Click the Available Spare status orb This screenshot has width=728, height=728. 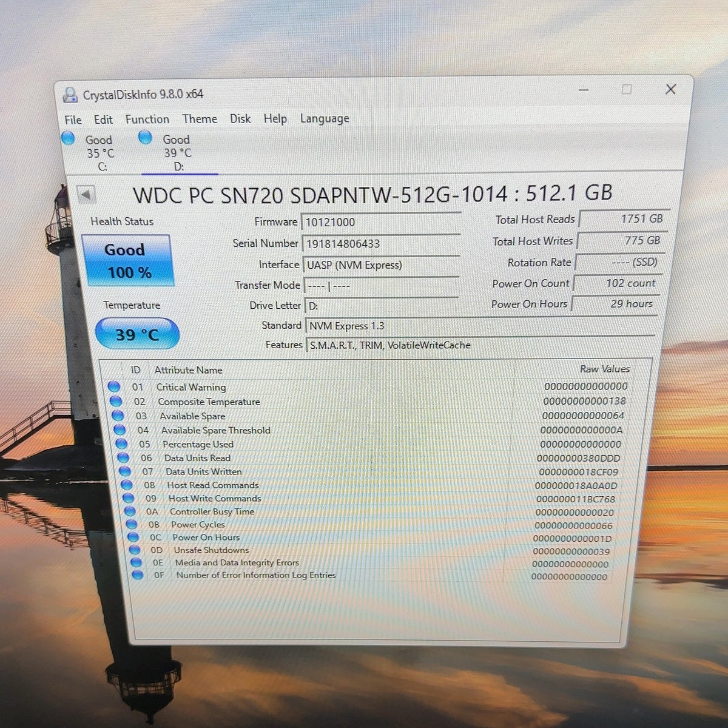coord(117,416)
